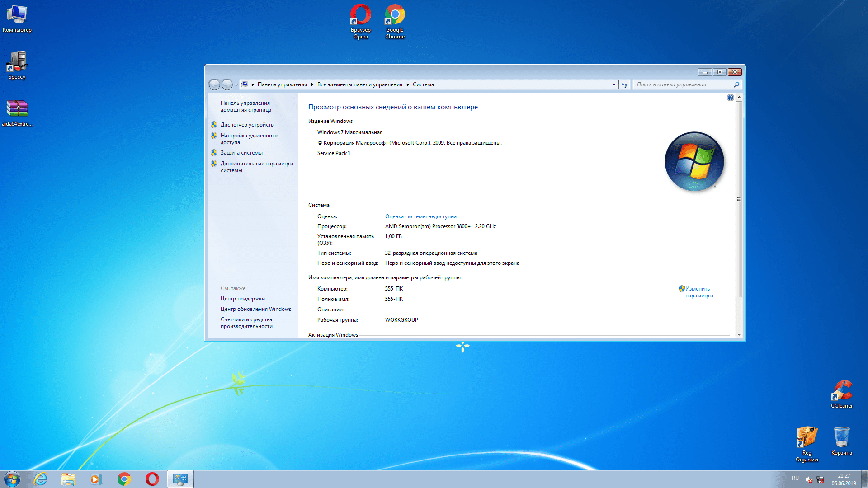Click the forward navigation arrow
The height and width of the screenshot is (488, 868).
pos(227,84)
